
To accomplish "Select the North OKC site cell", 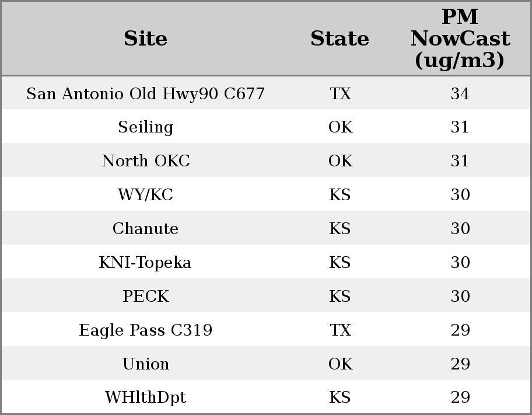I will tap(146, 161).
